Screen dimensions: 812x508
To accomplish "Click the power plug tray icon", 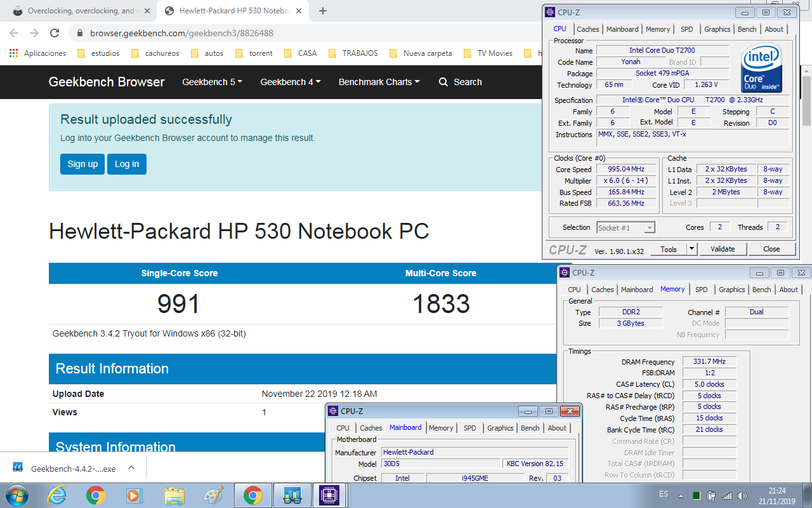I will [711, 495].
